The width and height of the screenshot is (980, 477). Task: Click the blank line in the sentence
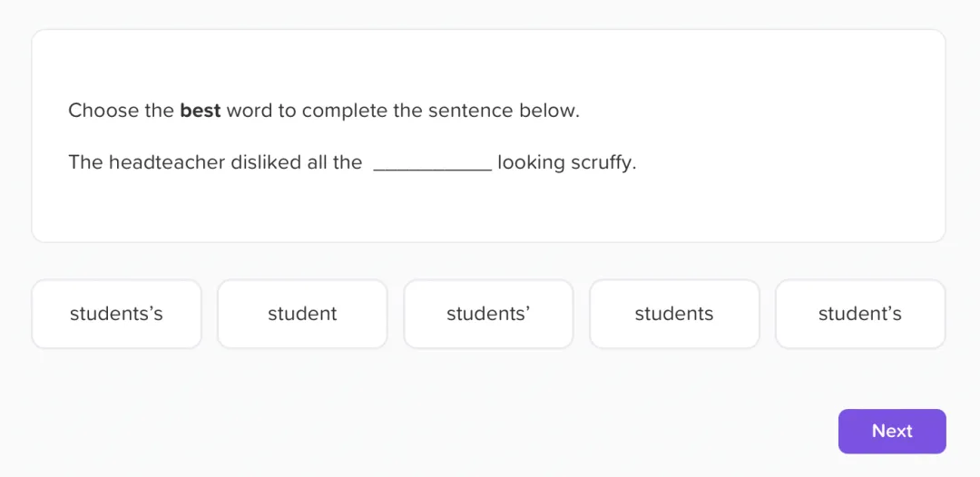point(433,164)
